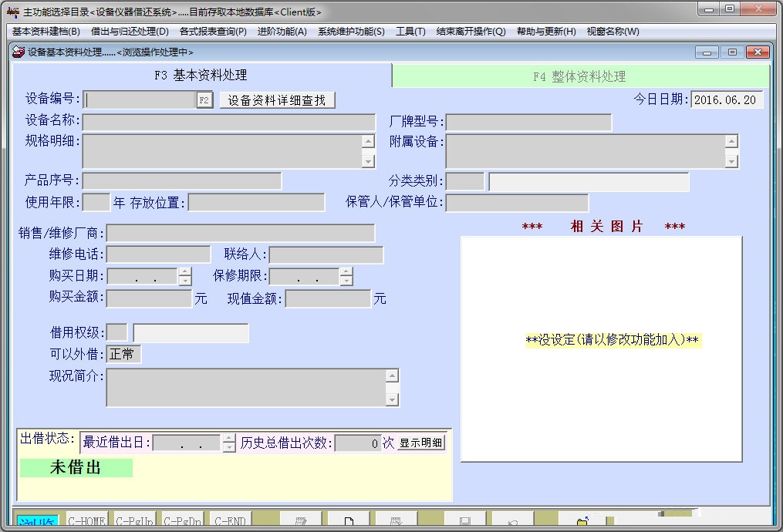Click the open folder icon at the toolbar's right end
This screenshot has height=532, width=783.
[582, 520]
